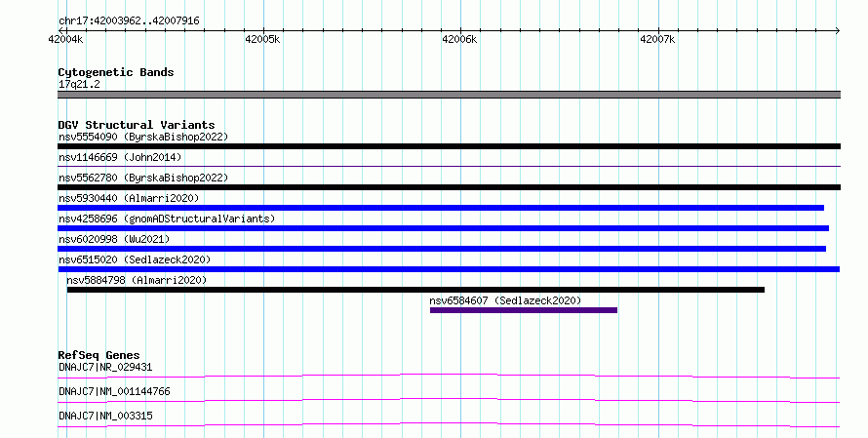868x438 pixels.
Task: Click the RefSeq Genes track title
Action: click(99, 355)
